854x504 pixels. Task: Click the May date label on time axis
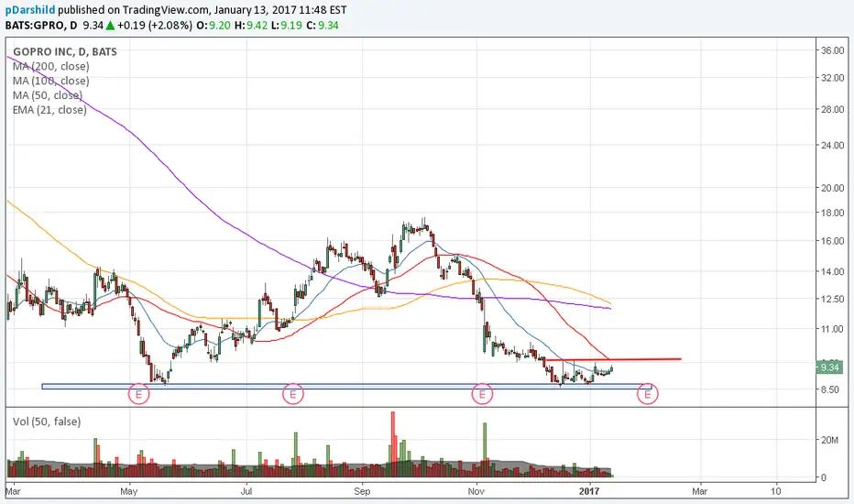[x=128, y=491]
